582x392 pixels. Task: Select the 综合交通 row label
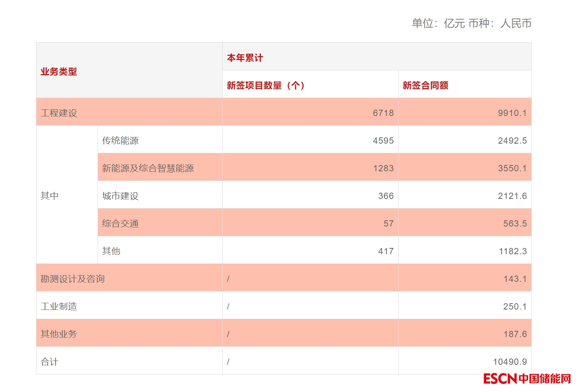coord(120,224)
